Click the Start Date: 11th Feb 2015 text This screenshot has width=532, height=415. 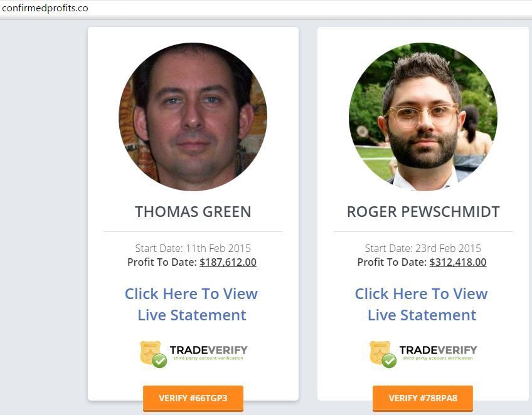193,248
